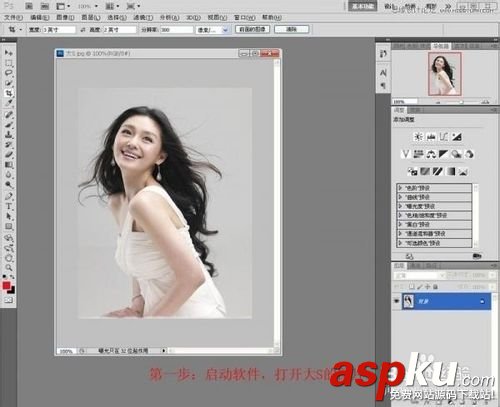500x407 pixels.
Task: Open the Edit (编辑) menu
Action: (x=40, y=17)
